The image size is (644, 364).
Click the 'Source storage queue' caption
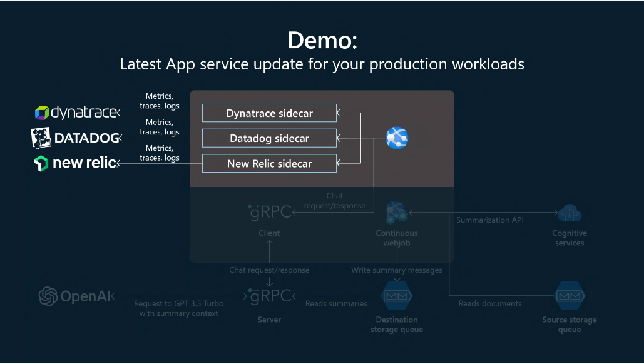point(570,325)
